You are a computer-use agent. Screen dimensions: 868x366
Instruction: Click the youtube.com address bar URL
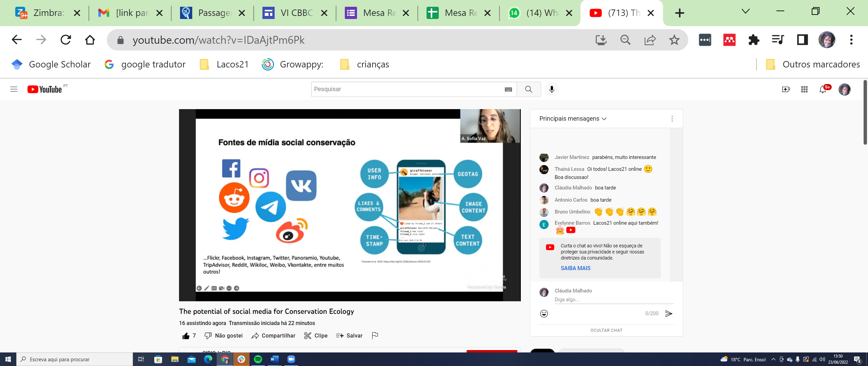click(x=218, y=40)
